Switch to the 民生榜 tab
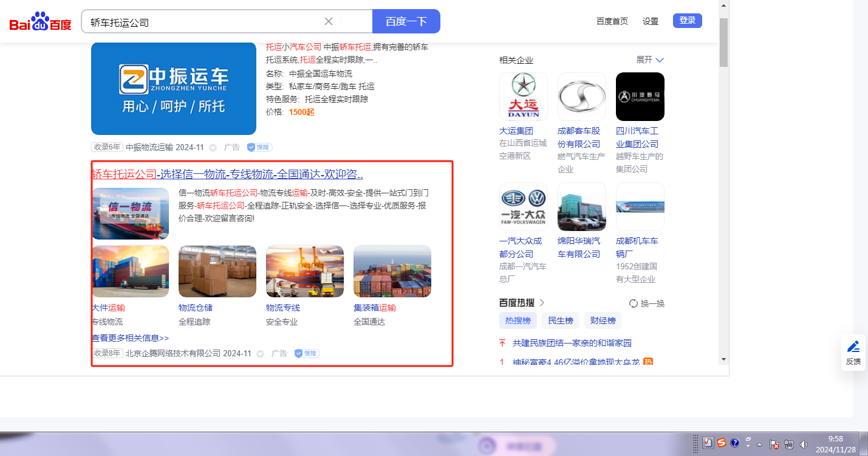Image resolution: width=868 pixels, height=456 pixels. [560, 320]
